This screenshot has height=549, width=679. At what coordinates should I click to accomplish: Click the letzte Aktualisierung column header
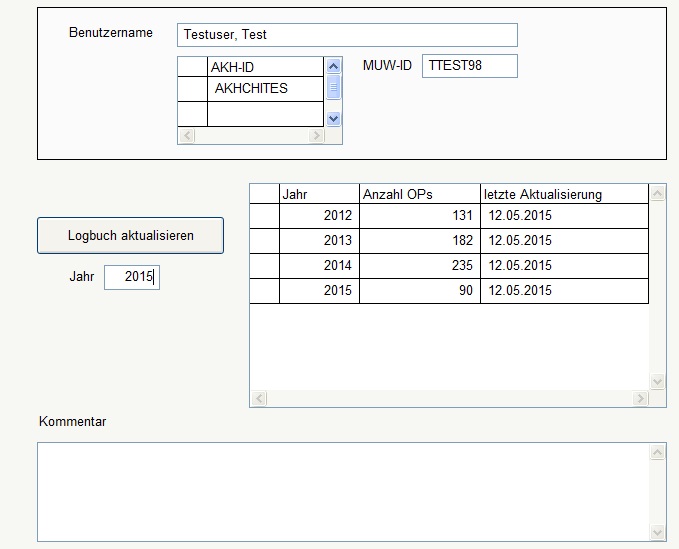pyautogui.click(x=564, y=194)
